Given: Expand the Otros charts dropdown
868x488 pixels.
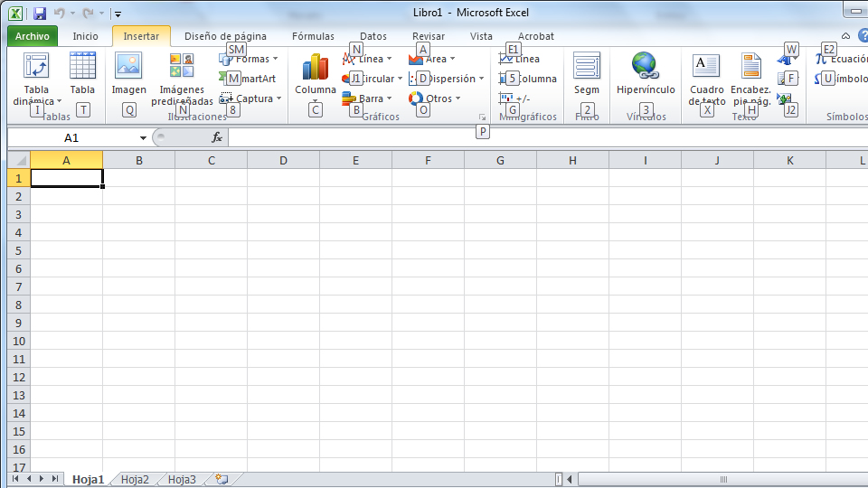Looking at the screenshot, I should (x=458, y=99).
